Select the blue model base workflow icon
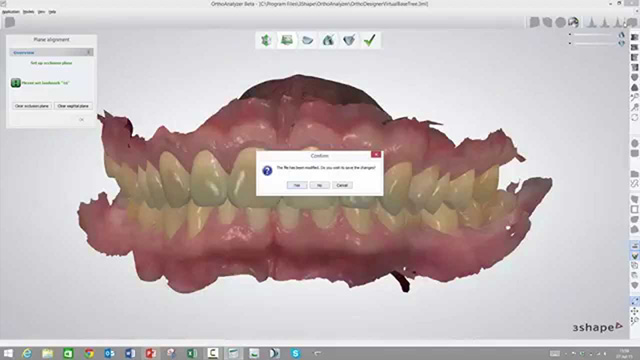640x360 pixels. (307, 40)
